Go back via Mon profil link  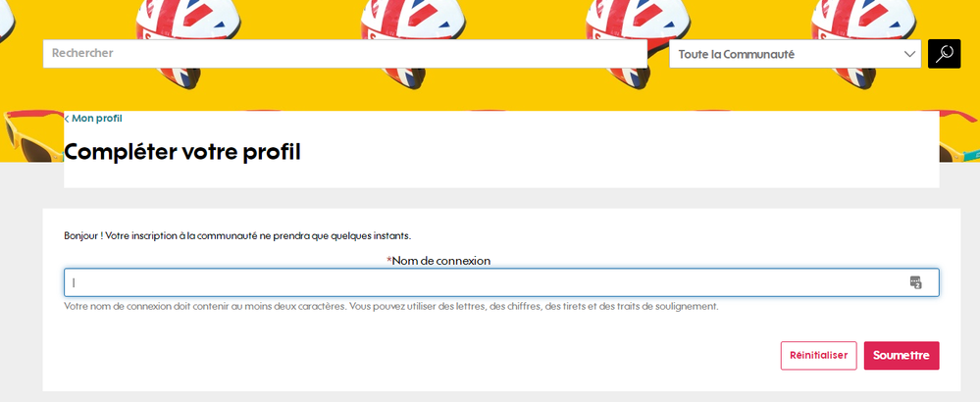(96, 119)
